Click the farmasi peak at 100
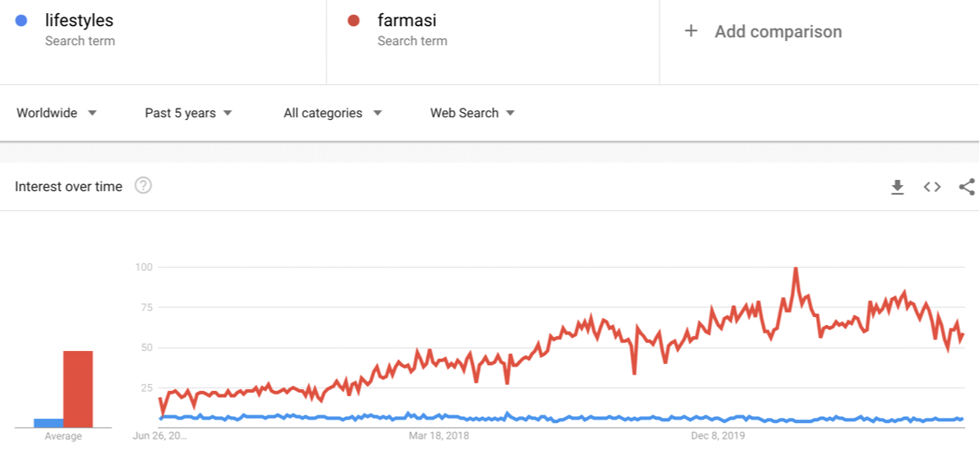 pos(795,268)
